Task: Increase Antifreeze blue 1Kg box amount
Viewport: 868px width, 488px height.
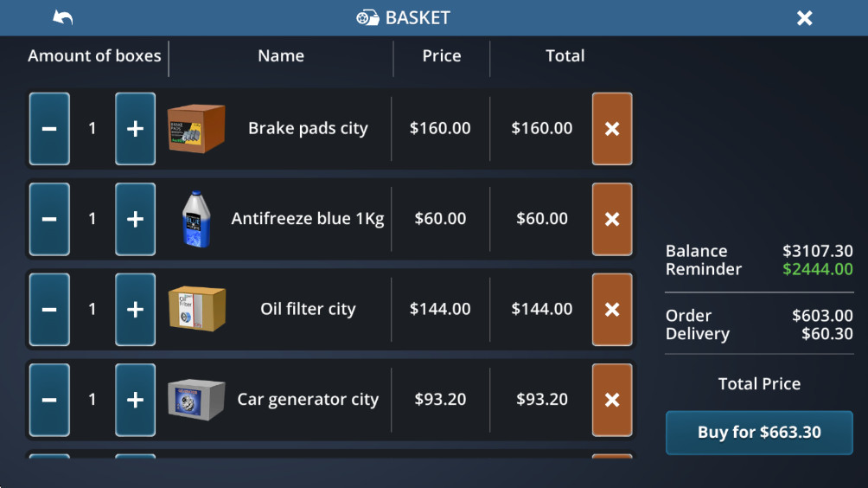Action: (135, 219)
